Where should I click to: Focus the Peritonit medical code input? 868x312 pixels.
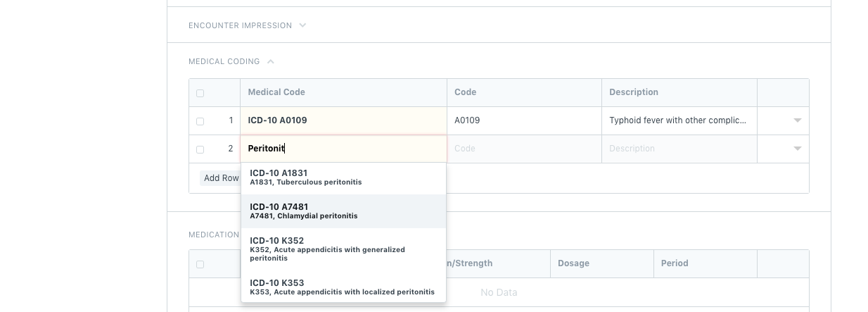343,149
